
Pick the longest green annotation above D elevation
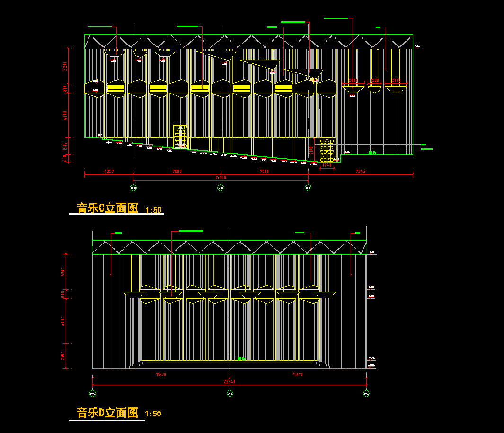tap(191, 231)
